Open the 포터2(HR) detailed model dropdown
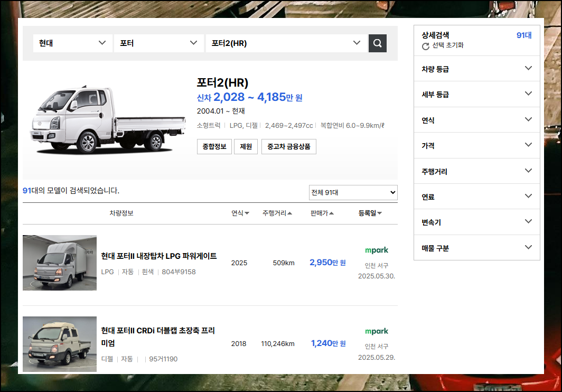Image resolution: width=562 pixels, height=392 pixels. click(286, 43)
